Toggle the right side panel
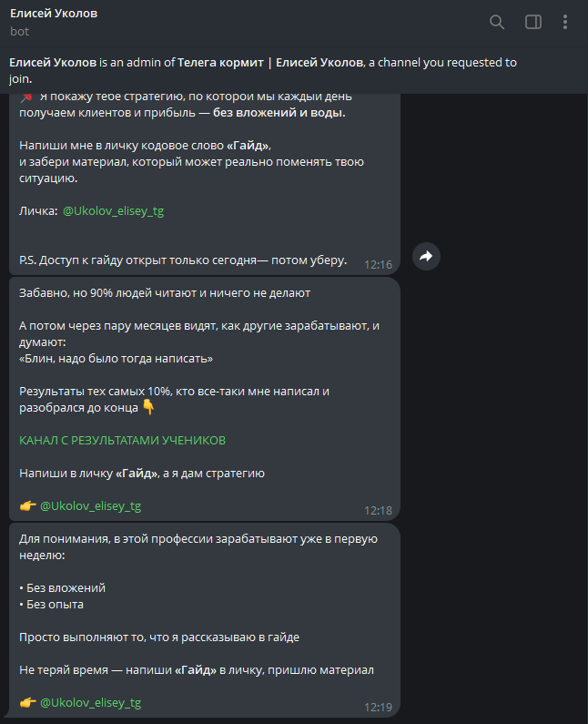588x724 pixels. click(533, 22)
